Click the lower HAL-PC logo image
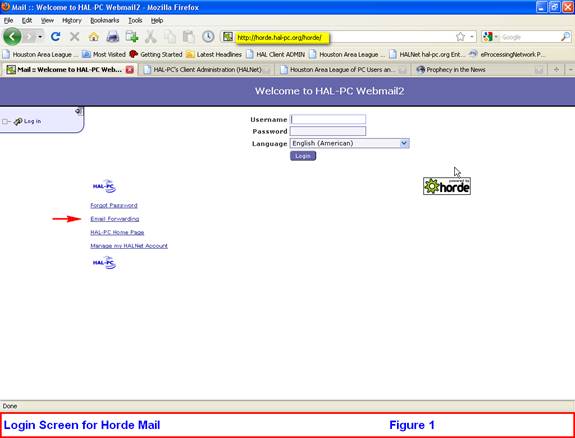 coord(105,263)
